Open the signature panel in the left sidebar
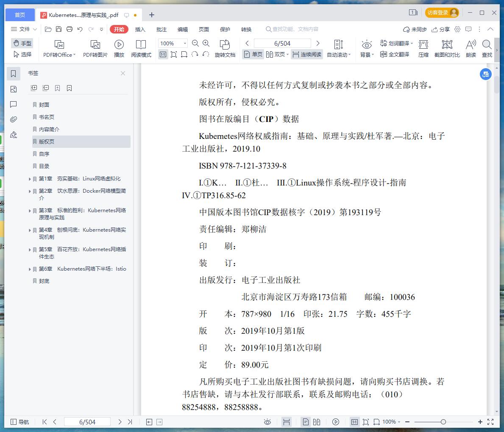Image resolution: width=504 pixels, height=432 pixels. (14, 135)
